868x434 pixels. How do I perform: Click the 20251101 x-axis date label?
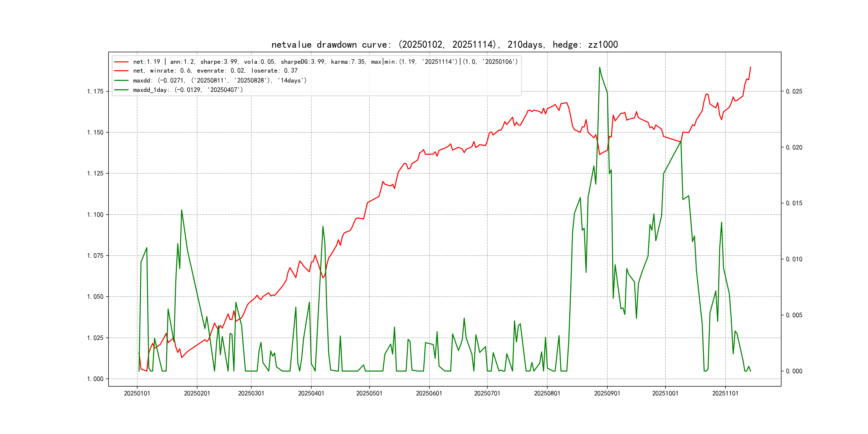[725, 393]
